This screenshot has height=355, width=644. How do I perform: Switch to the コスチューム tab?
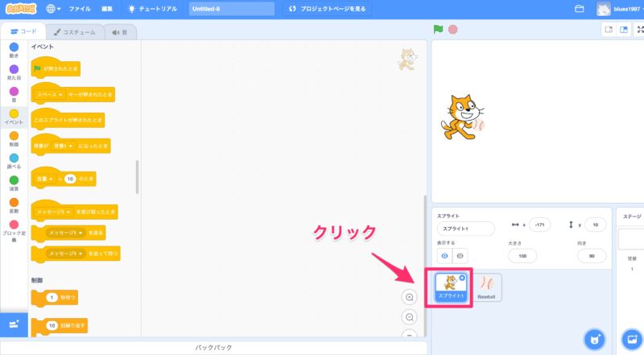[74, 32]
